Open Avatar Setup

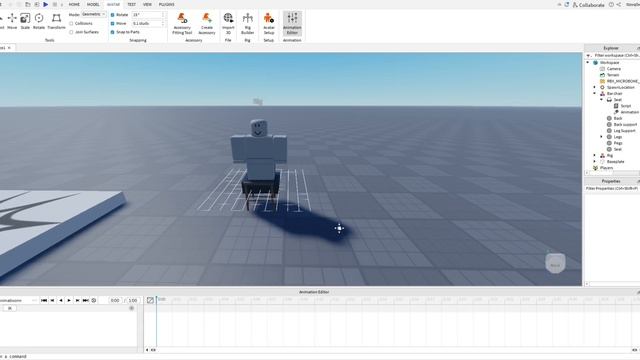pyautogui.click(x=269, y=23)
